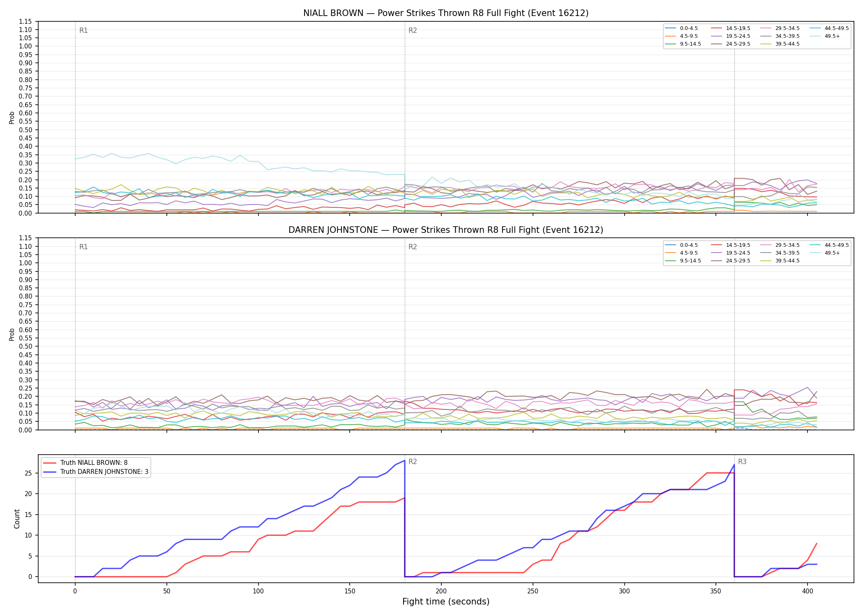Click the 400 tick on the fight time axis
Viewport: 863px width, 616px height.
click(x=807, y=591)
